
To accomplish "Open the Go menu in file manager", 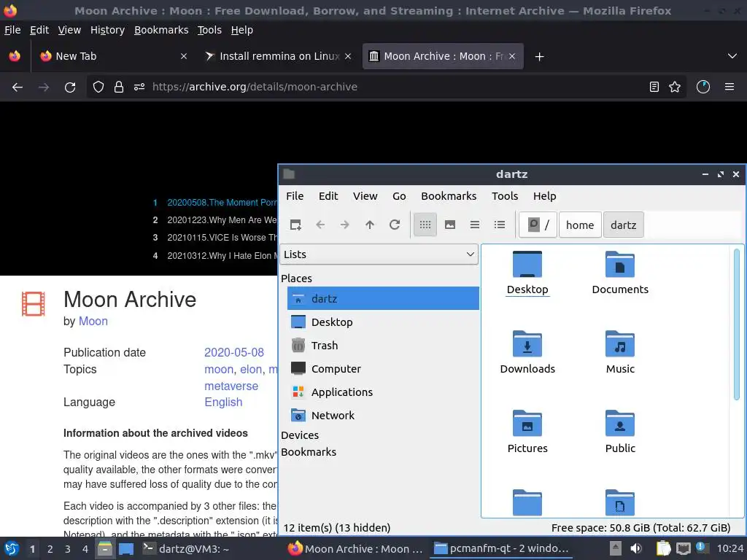I will point(399,195).
